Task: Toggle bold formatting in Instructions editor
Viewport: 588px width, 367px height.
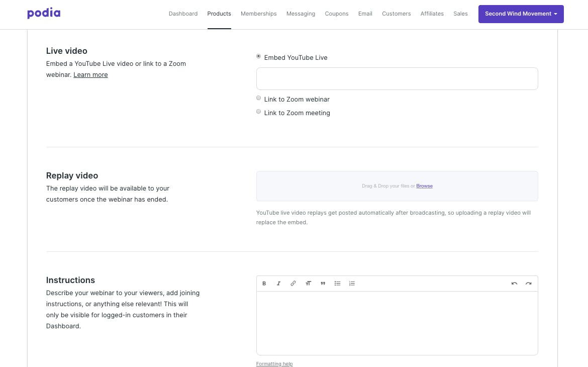Action: click(x=264, y=284)
